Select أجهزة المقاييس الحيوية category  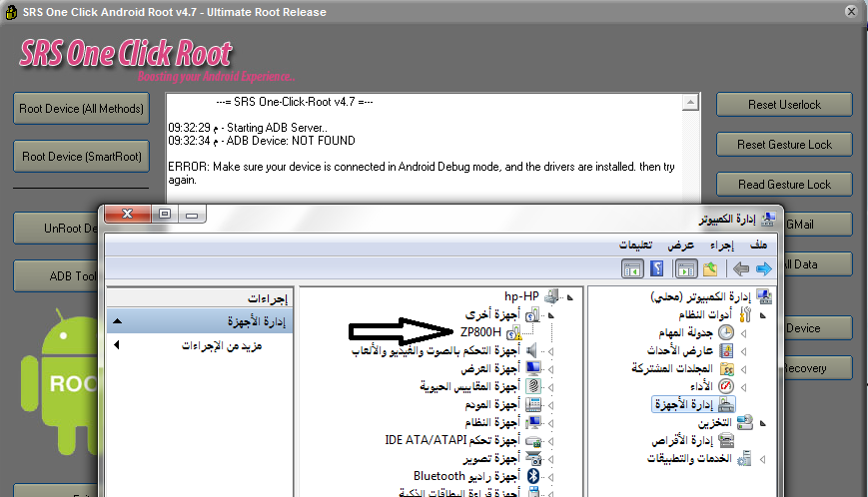coord(469,386)
